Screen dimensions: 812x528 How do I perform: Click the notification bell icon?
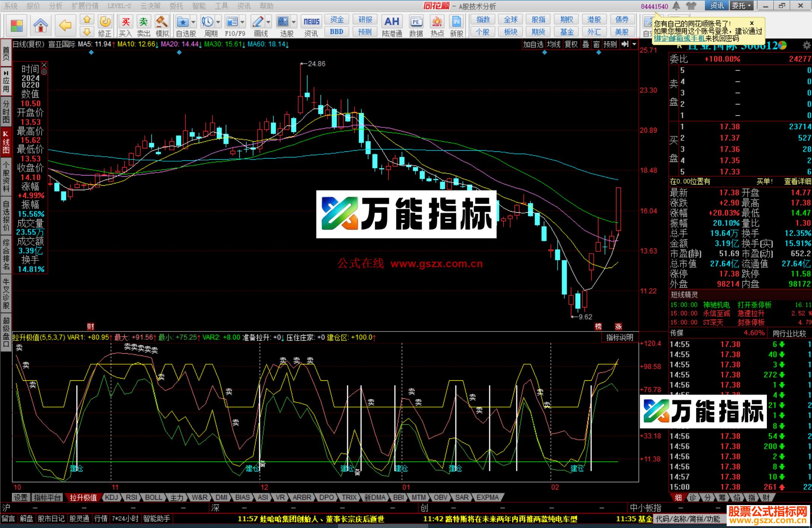click(676, 6)
